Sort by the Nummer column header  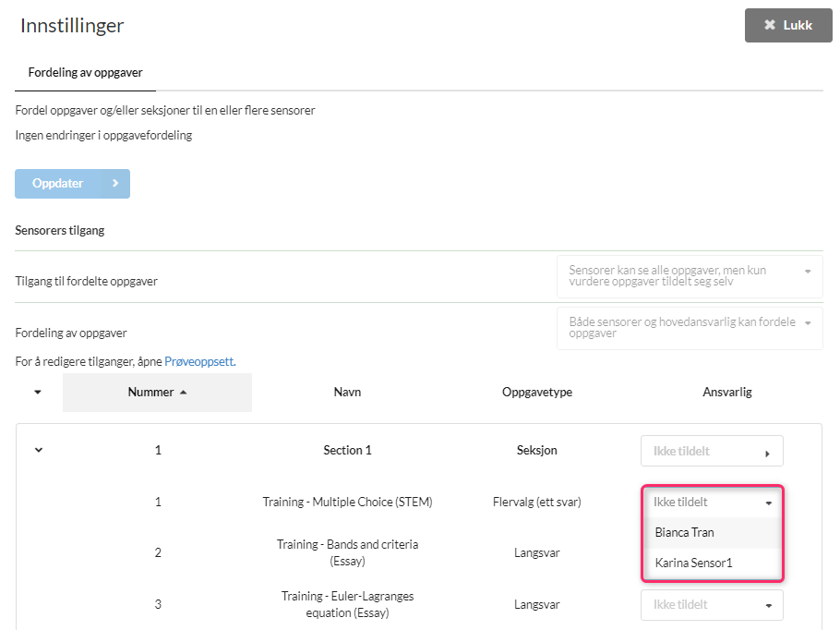click(x=157, y=392)
